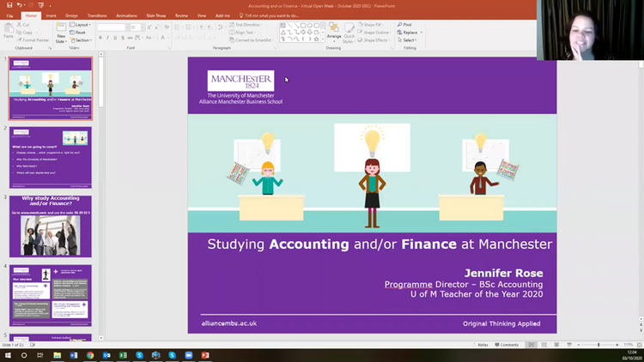Toggle Bold formatting in Font group
This screenshot has width=644, height=362.
100,37
